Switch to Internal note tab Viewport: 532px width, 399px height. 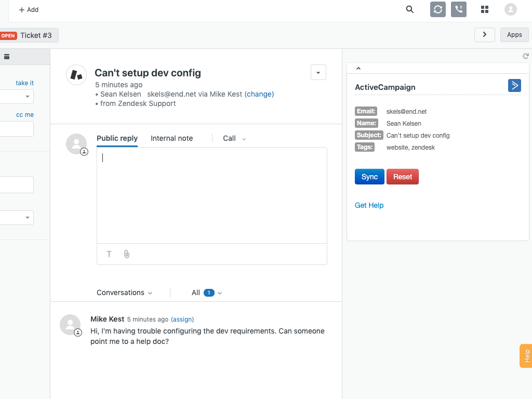tap(171, 138)
